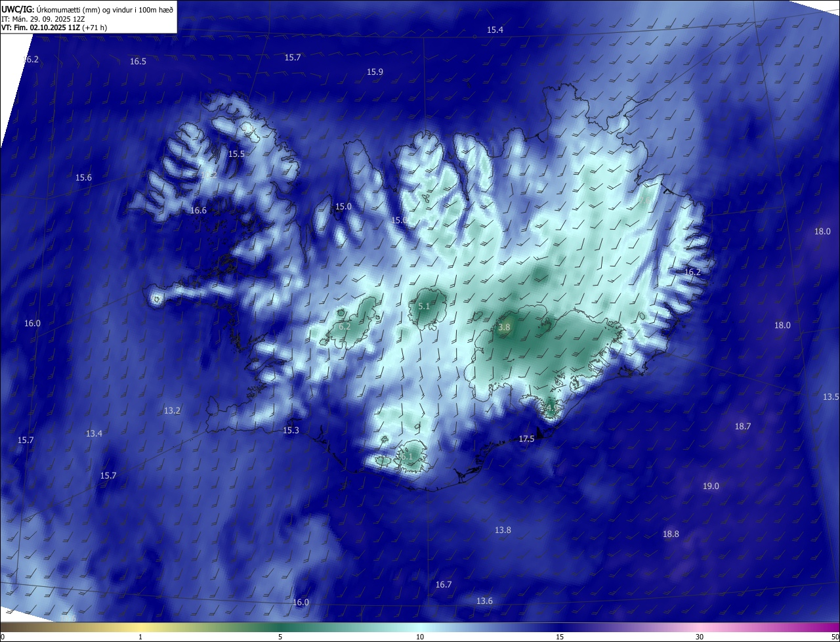Click the map value 19.0

711,486
